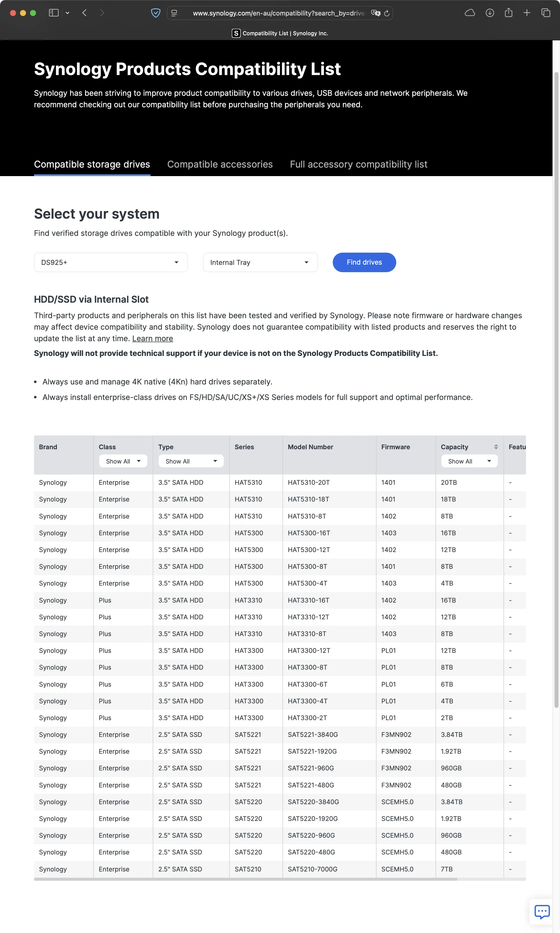Open iCloud tabs cloud icon
The width and height of the screenshot is (560, 933).
(470, 13)
